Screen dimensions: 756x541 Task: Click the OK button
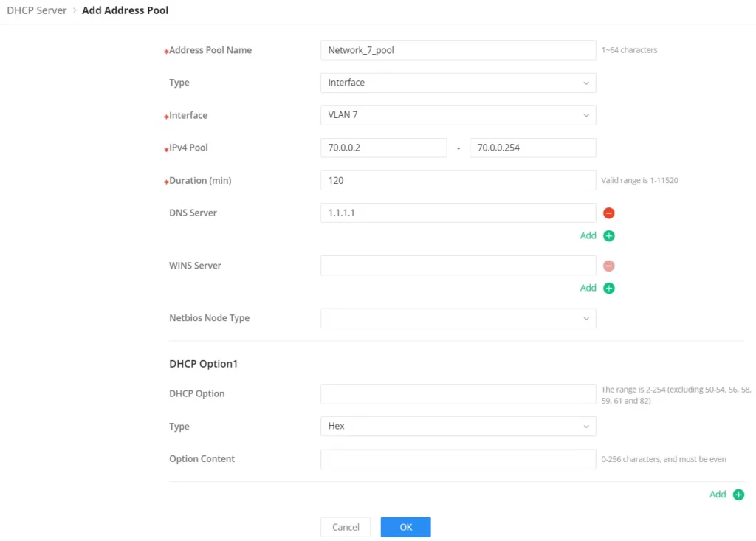[x=405, y=527]
